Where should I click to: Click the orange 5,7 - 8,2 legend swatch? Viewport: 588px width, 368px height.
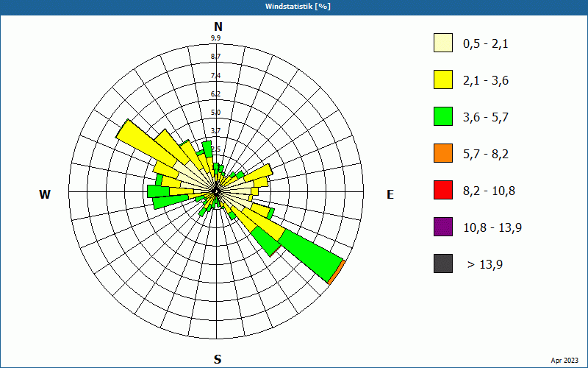[443, 153]
